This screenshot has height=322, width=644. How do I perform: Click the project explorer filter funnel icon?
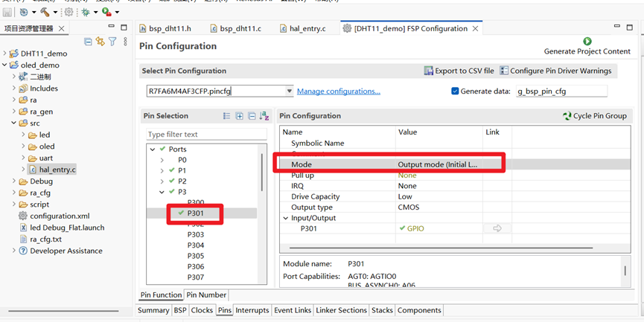[112, 42]
